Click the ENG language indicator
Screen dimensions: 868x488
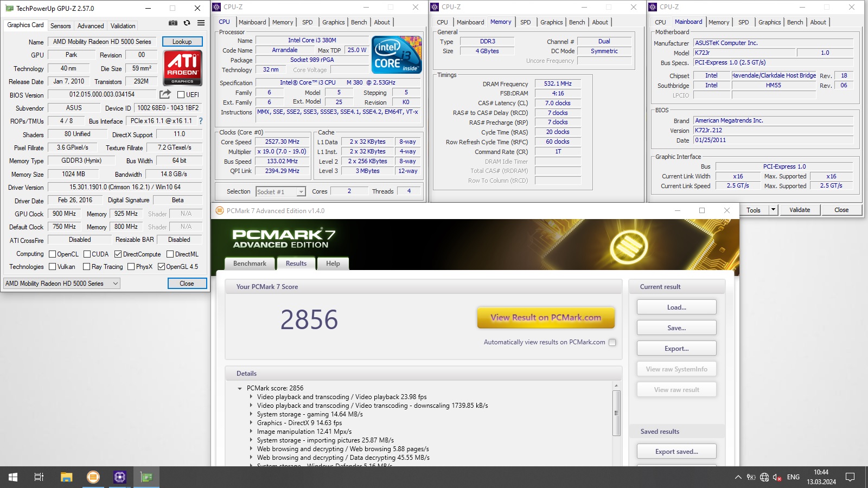(793, 477)
